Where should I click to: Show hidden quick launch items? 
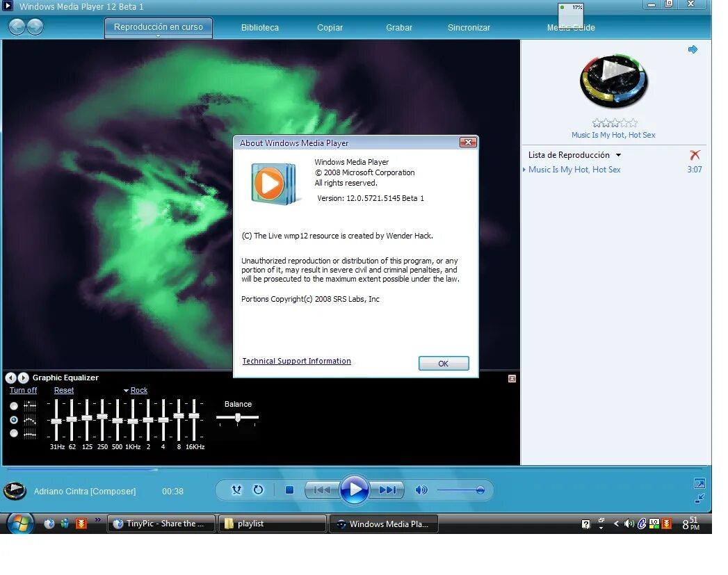pos(97,520)
